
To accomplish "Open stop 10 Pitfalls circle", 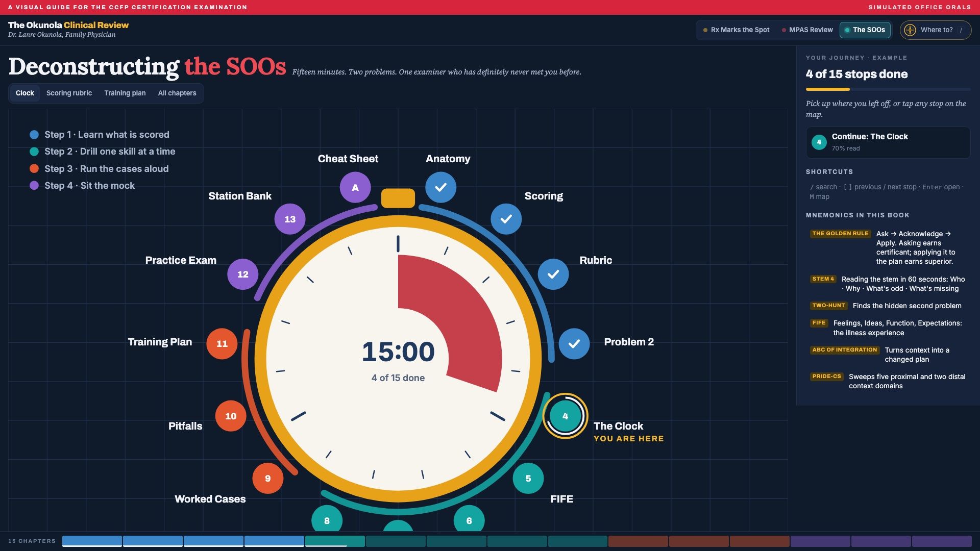I will pos(231,416).
